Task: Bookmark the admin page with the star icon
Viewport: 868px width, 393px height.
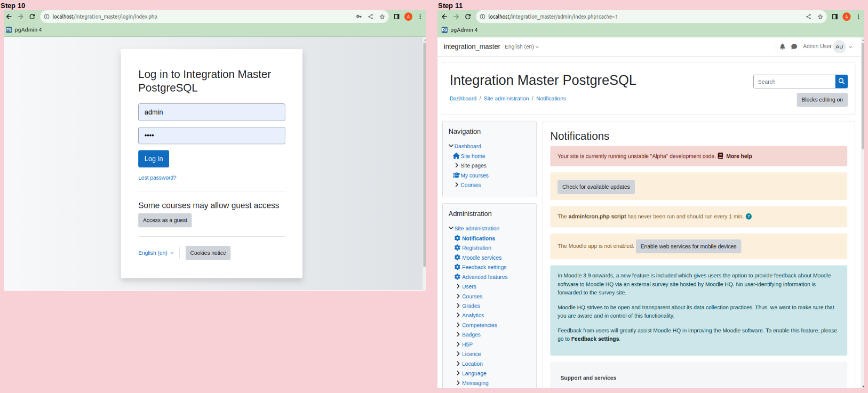Action: tap(820, 17)
